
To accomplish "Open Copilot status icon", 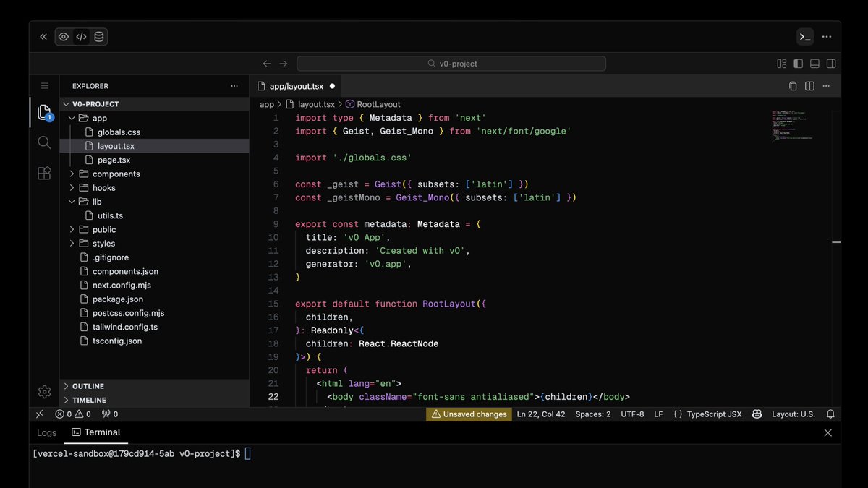I will (x=757, y=414).
